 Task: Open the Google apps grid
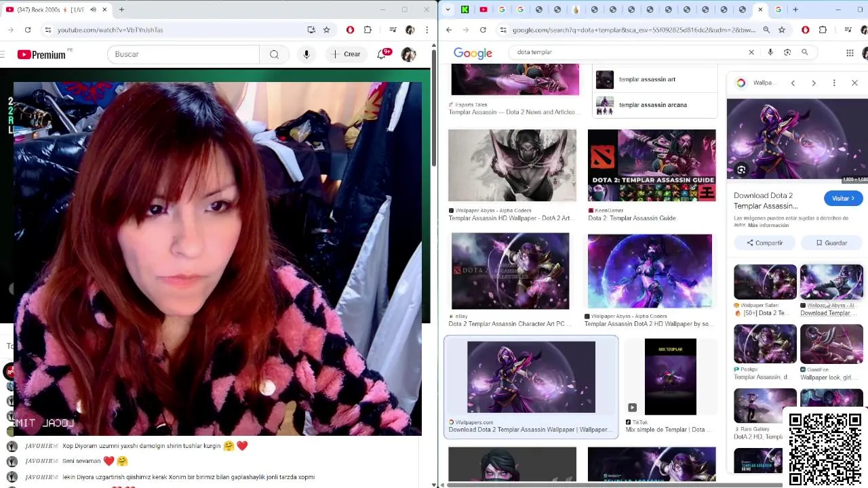pos(850,52)
